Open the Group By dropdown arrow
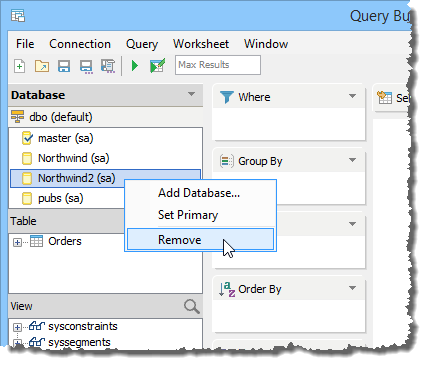This screenshot has height=365, width=428. point(352,160)
